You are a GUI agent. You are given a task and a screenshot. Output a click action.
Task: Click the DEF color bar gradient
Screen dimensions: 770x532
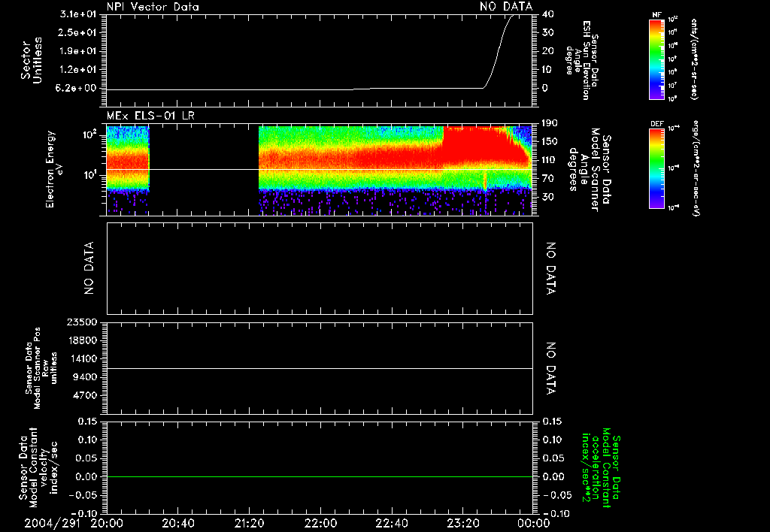tap(656, 168)
